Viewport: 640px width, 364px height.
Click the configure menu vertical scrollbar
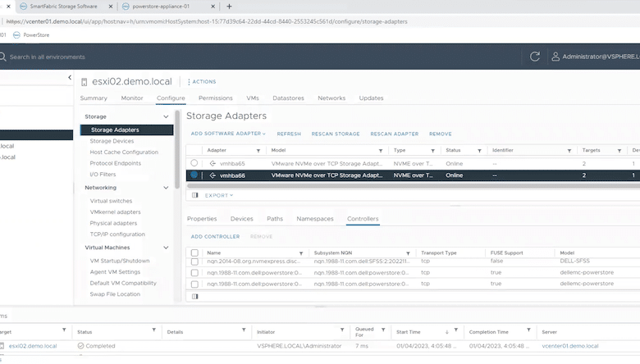pos(177,149)
